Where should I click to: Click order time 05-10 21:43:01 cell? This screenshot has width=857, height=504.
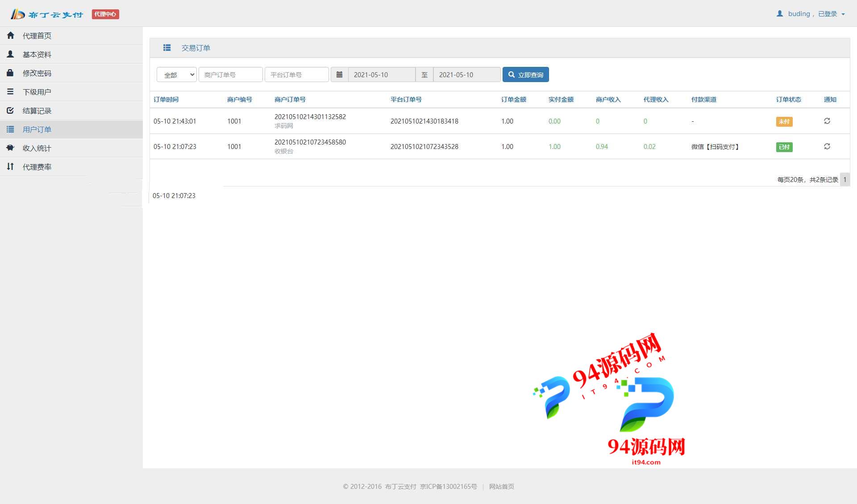(x=175, y=121)
